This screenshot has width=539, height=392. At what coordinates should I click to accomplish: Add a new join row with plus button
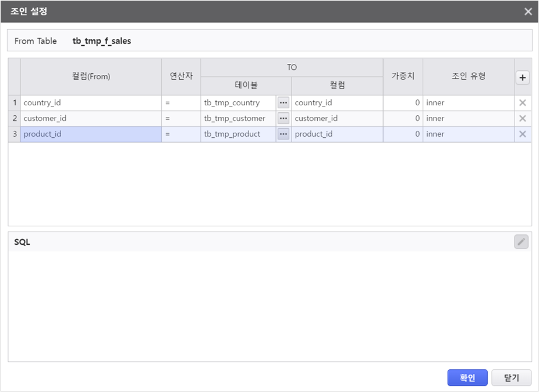pyautogui.click(x=523, y=78)
